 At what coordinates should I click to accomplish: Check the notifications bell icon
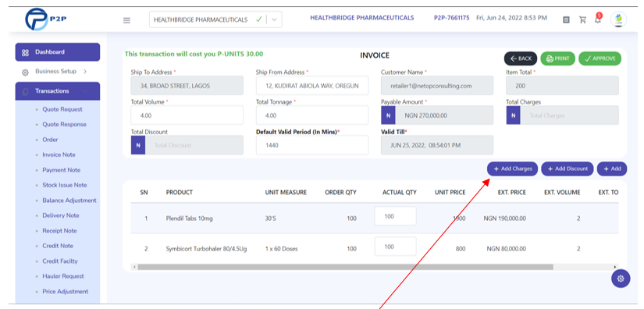point(598,19)
